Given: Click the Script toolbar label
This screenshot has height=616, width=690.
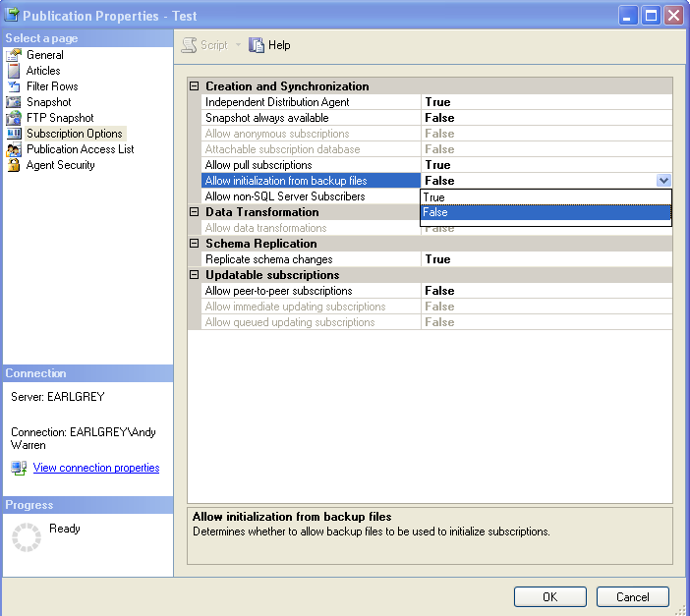Looking at the screenshot, I should [x=214, y=45].
